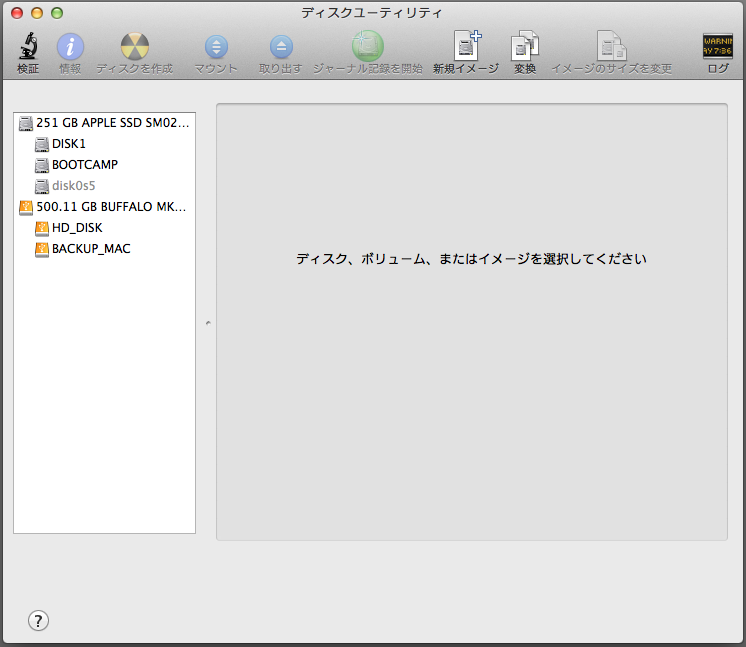Open the ログ log icon
Viewport: 746px width, 647px height.
pyautogui.click(x=718, y=46)
